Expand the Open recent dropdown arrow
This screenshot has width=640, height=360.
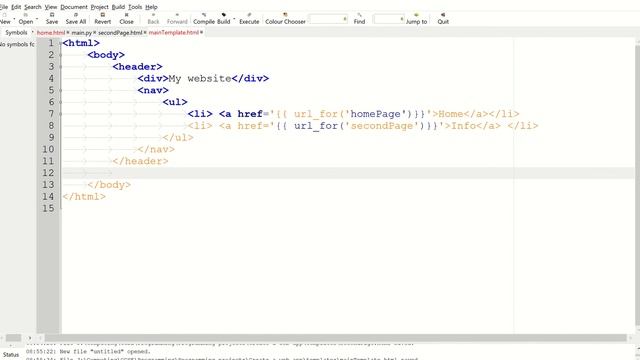click(x=37, y=19)
